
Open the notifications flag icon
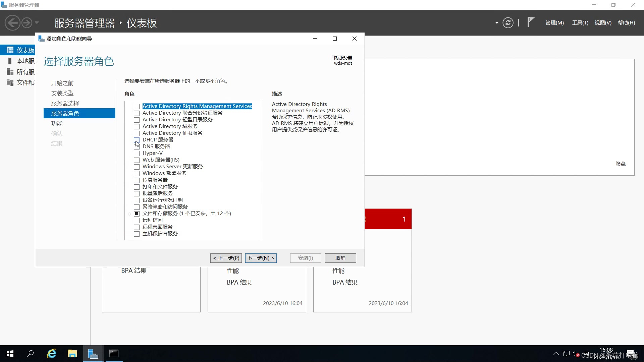click(530, 22)
